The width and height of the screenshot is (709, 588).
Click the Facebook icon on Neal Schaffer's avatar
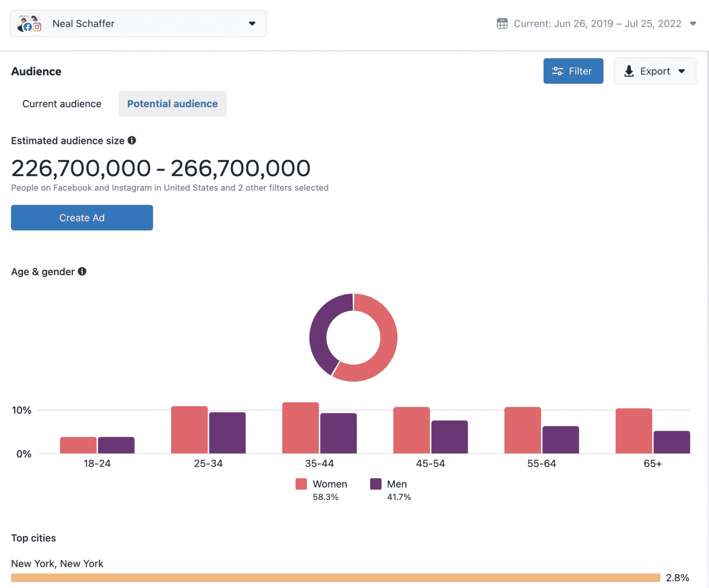click(x=28, y=27)
